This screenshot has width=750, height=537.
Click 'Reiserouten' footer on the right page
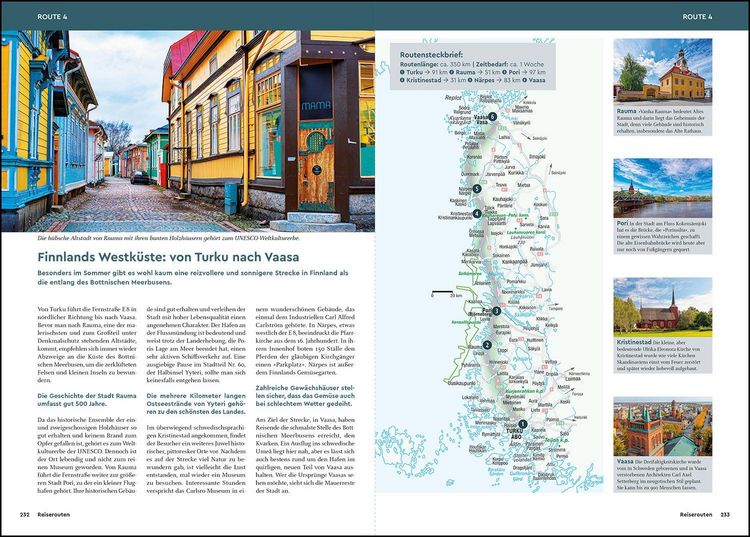[696, 515]
